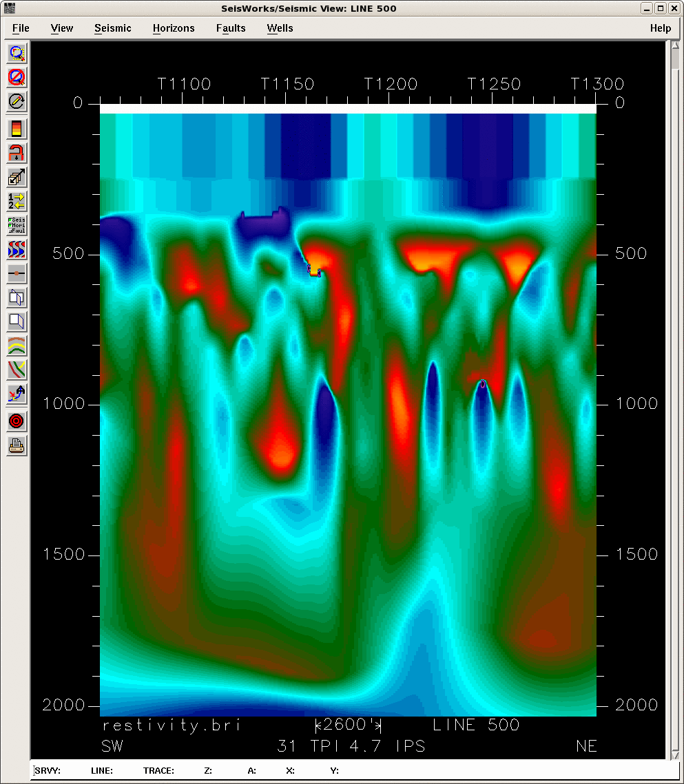Click the stacked frames arrow icon
684x784 pixels.
17,178
